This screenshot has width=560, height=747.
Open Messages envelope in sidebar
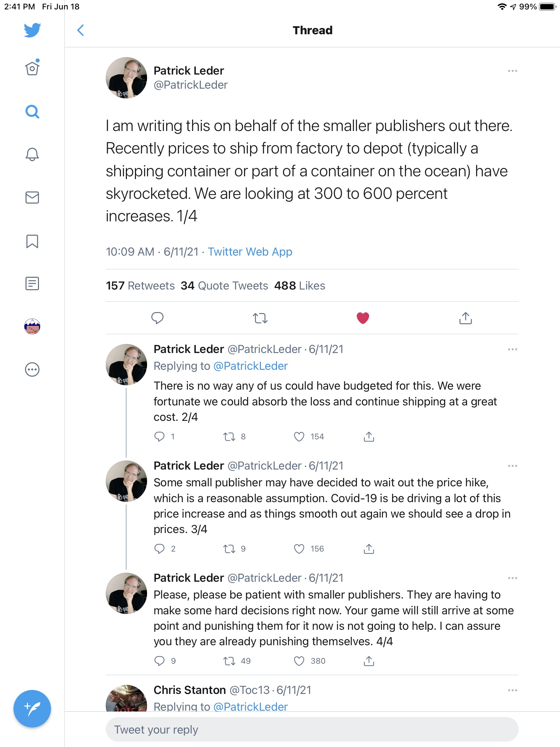coord(32,197)
